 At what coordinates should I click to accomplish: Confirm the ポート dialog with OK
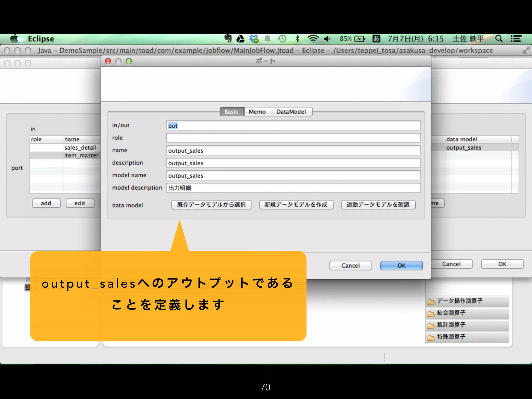401,265
